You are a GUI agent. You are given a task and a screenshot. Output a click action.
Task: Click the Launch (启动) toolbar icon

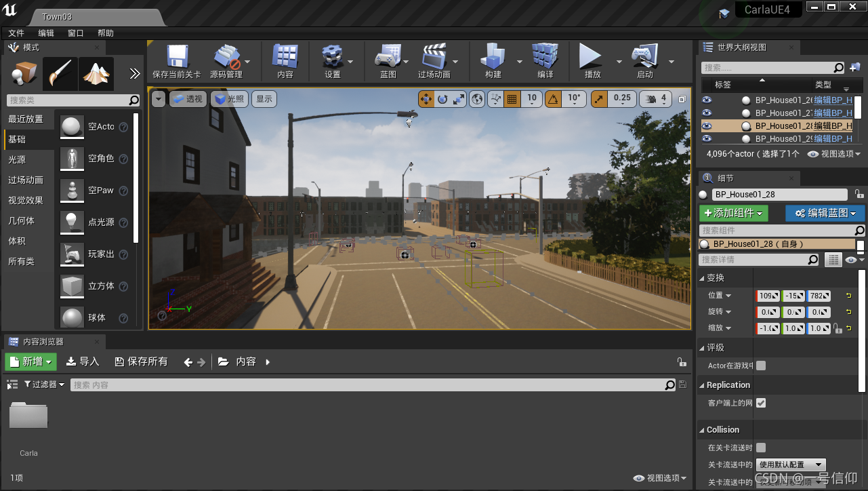(x=644, y=57)
